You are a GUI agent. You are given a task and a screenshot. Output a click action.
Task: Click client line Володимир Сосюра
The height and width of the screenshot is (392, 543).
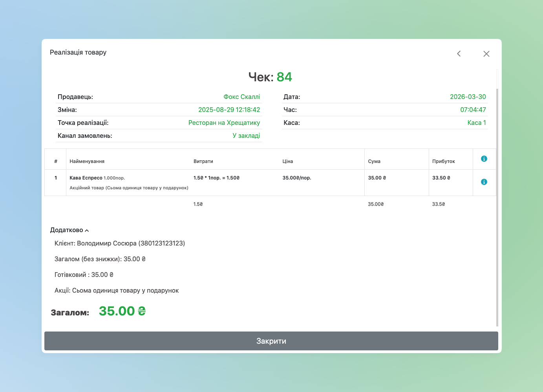click(120, 244)
